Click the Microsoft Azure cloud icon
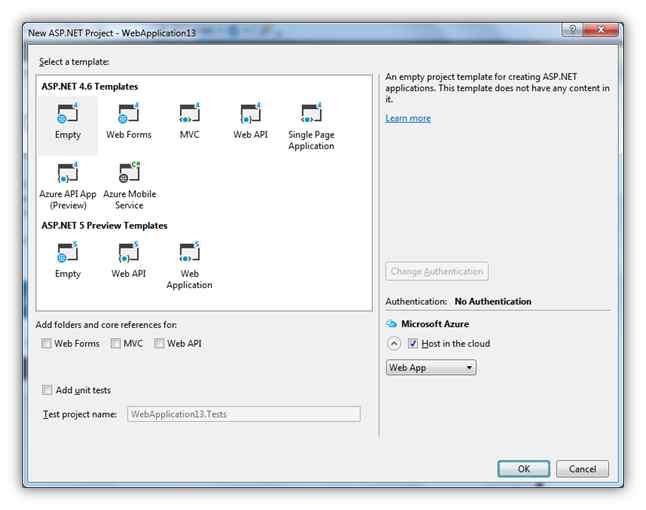The height and width of the screenshot is (510, 646). [391, 324]
